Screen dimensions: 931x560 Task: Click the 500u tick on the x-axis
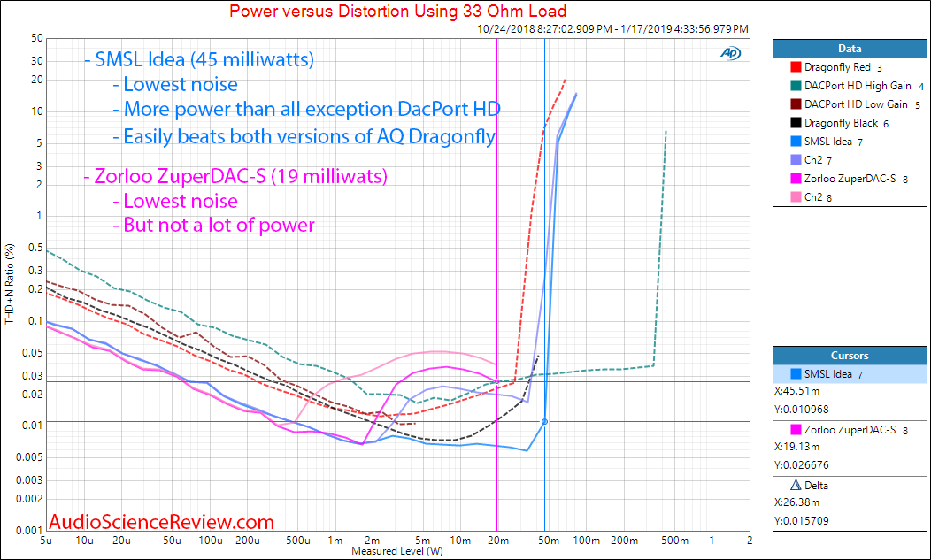point(297,540)
